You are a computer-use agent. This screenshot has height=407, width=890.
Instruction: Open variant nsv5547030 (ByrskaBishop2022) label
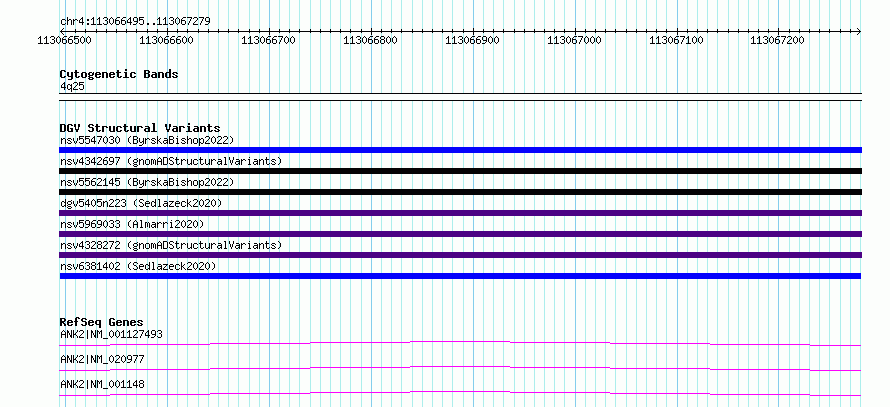tap(147, 140)
